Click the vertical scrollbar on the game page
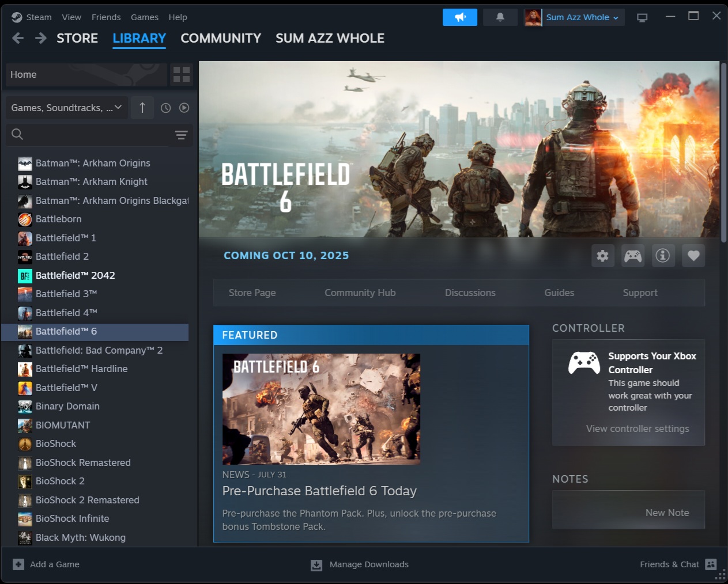Screen dimensions: 728x584 click(x=723, y=153)
